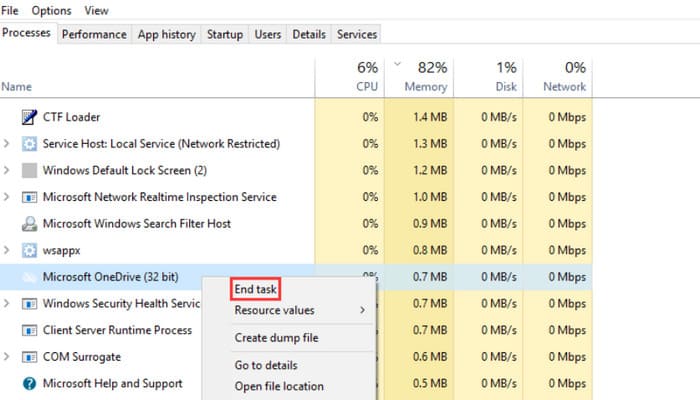The width and height of the screenshot is (700, 400).
Task: Switch to the Users tab
Action: pos(268,34)
